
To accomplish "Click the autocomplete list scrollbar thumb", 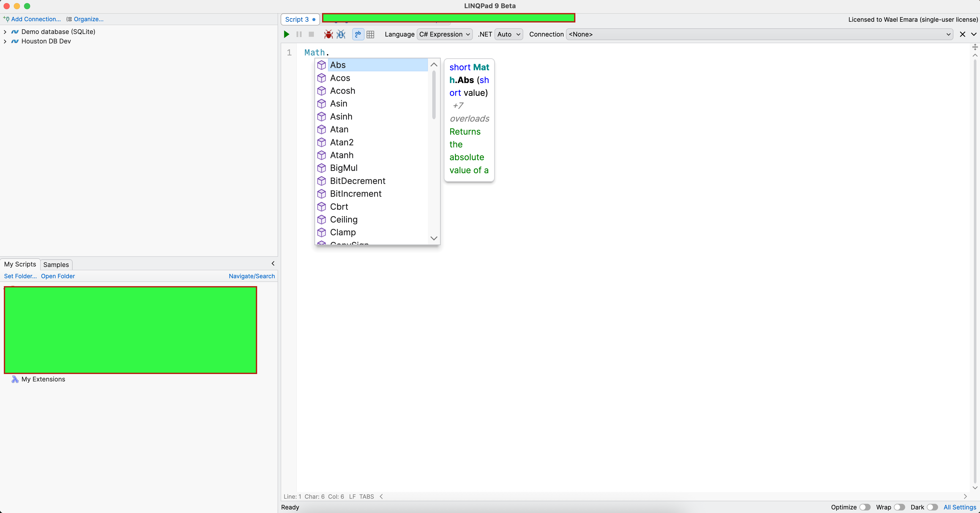I will [x=434, y=95].
